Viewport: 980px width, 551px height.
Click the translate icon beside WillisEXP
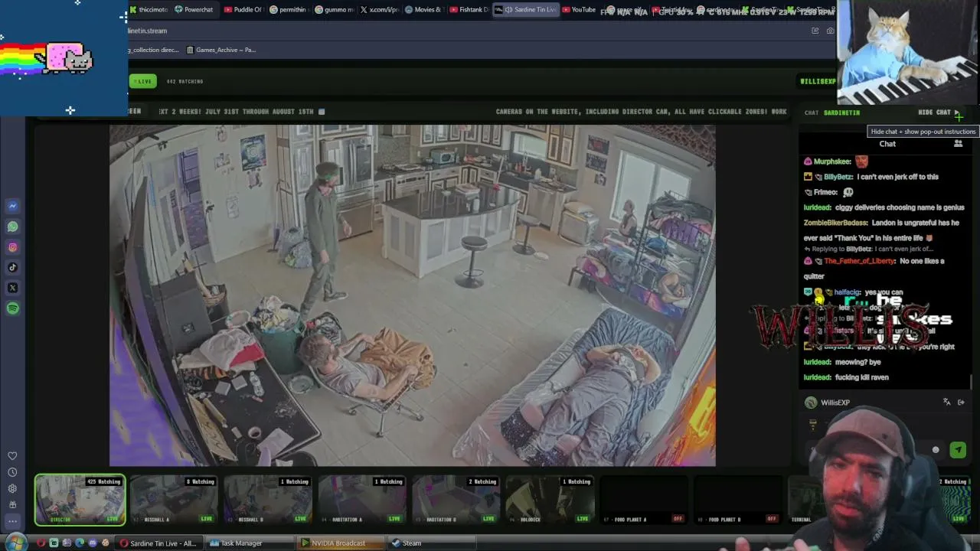pyautogui.click(x=946, y=402)
